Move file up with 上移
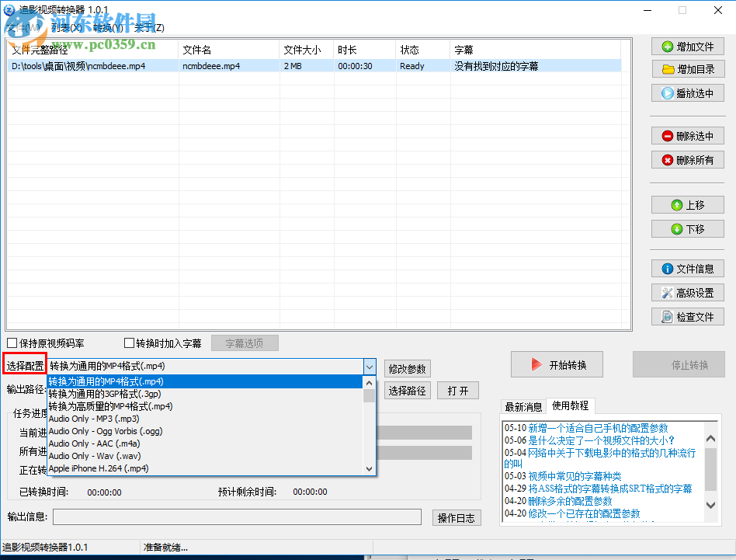Screen dimensions: 736x560 [688, 205]
